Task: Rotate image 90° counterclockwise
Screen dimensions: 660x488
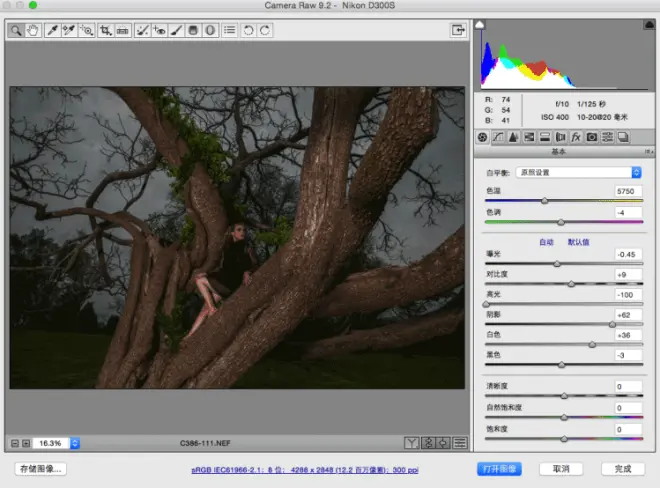Action: (248, 30)
